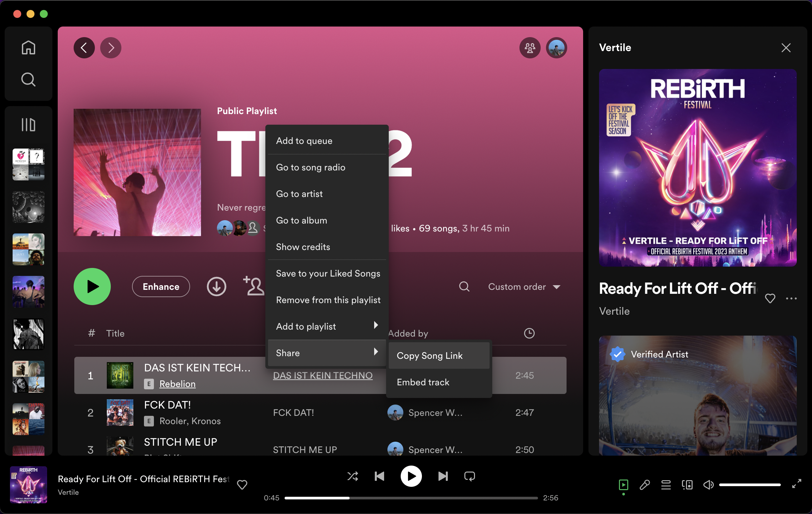812x514 pixels.
Task: Like the track in the now-playing bar
Action: pos(242,485)
